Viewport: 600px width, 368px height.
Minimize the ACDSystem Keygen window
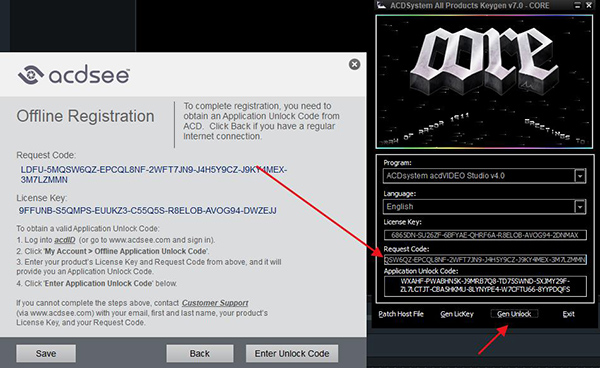[x=577, y=5]
